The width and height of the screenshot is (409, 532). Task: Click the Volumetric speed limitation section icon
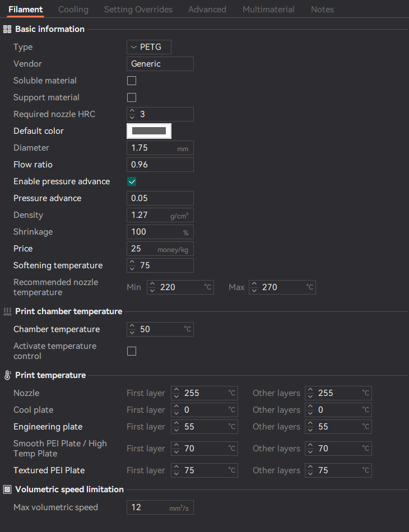coord(7,489)
